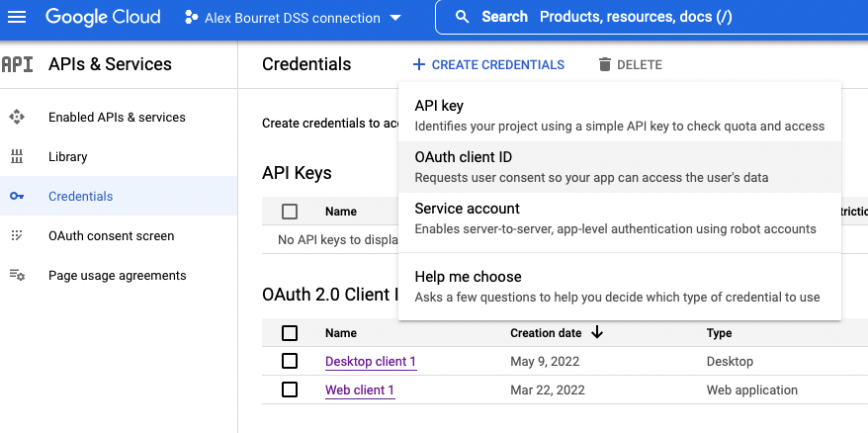
Task: Click the OAuth consent screen icon
Action: [17, 236]
